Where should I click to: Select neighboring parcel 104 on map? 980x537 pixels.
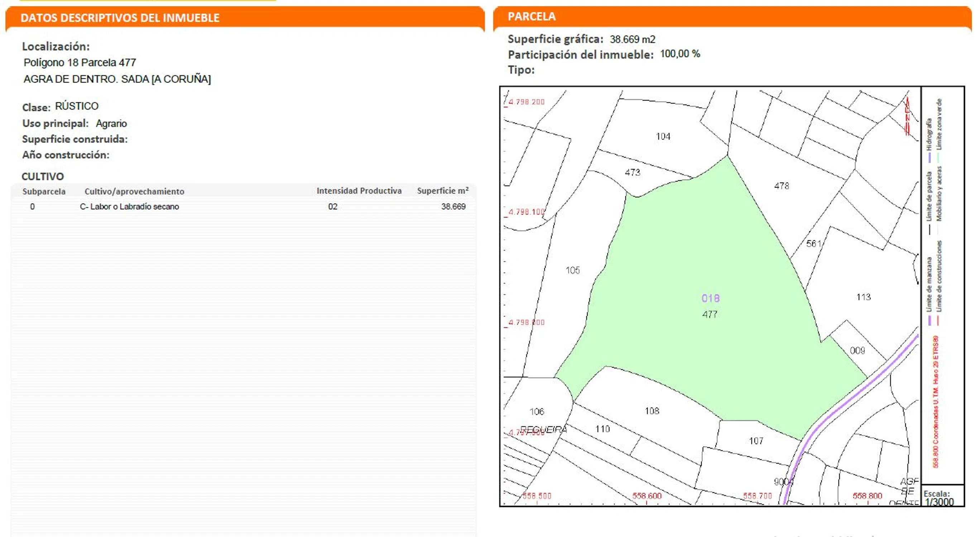pyautogui.click(x=663, y=136)
